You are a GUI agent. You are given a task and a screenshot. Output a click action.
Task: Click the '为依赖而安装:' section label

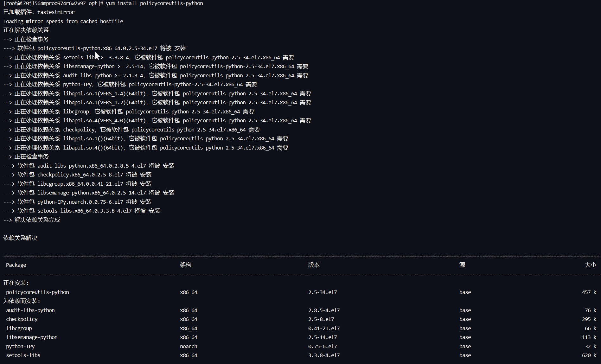(22, 301)
